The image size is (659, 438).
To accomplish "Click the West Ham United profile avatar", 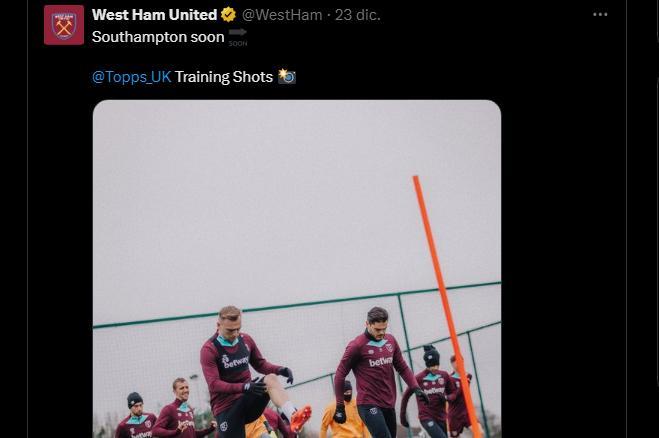I will 64,25.
